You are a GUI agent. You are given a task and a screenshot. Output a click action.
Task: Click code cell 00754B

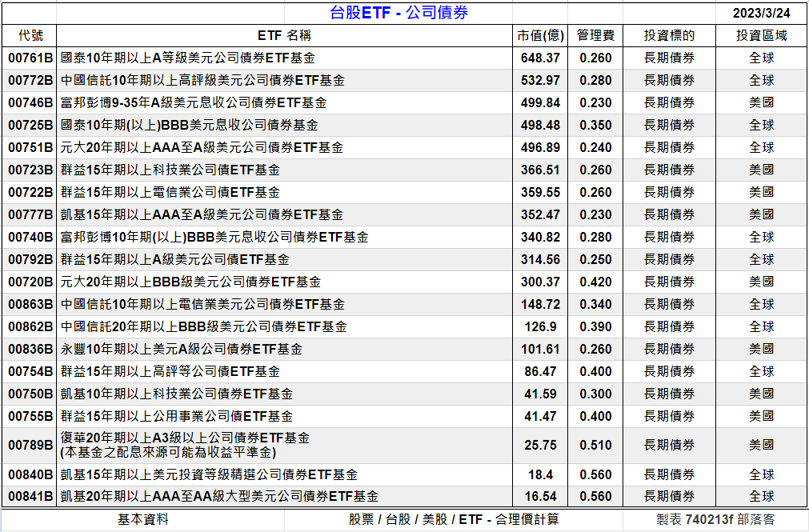[x=30, y=371]
